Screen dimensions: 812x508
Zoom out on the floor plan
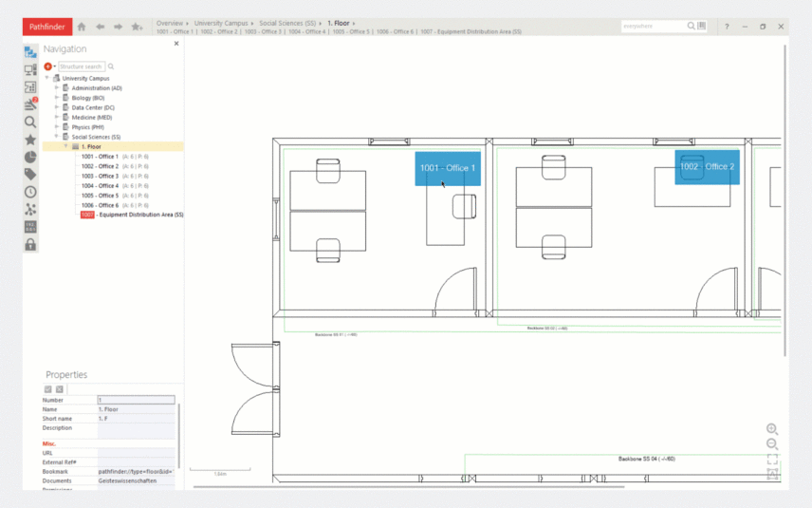[772, 443]
